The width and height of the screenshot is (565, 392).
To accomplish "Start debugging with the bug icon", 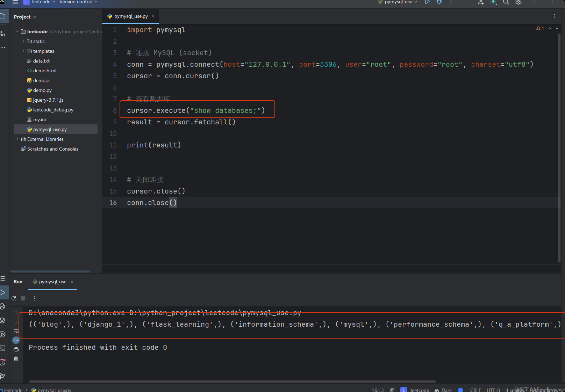I will (439, 2).
